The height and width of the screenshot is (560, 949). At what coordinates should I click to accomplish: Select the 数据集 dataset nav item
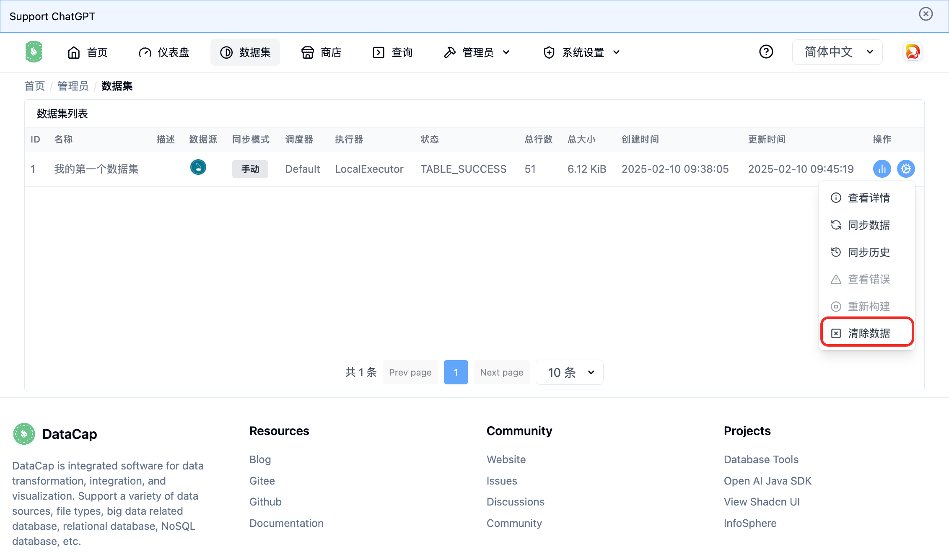245,52
